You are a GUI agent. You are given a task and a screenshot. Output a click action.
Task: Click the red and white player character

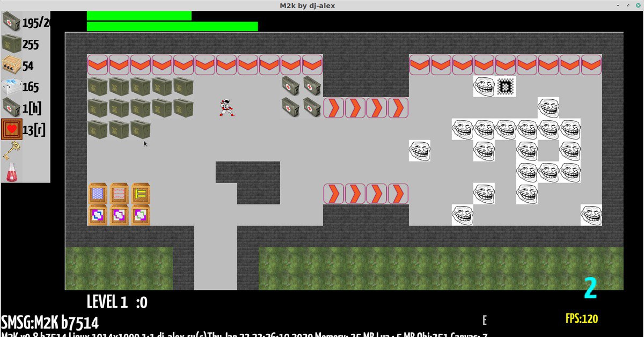click(x=227, y=108)
